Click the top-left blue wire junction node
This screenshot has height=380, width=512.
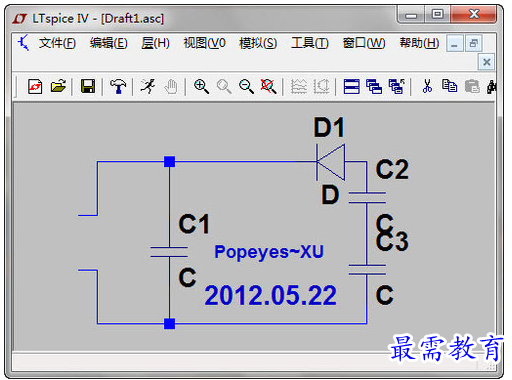(x=169, y=162)
